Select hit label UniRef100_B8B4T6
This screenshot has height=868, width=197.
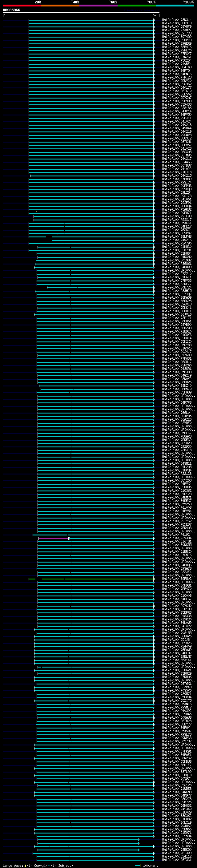177,47
